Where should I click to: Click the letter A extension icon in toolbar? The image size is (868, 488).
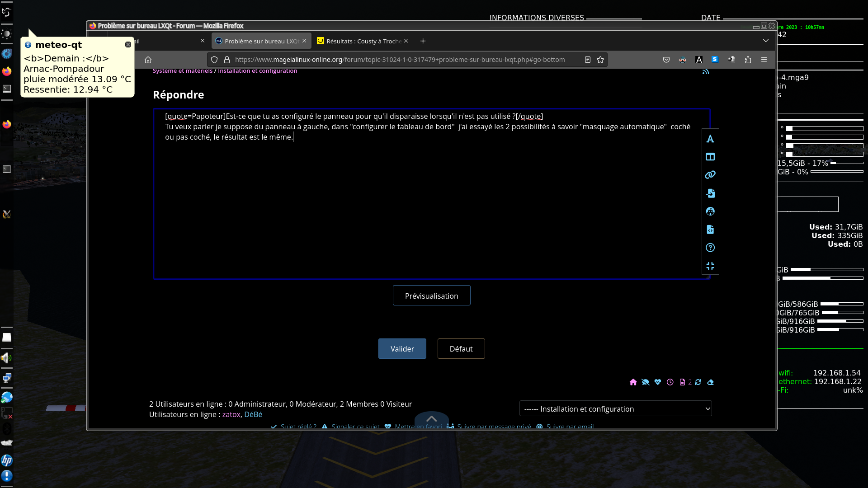(699, 60)
